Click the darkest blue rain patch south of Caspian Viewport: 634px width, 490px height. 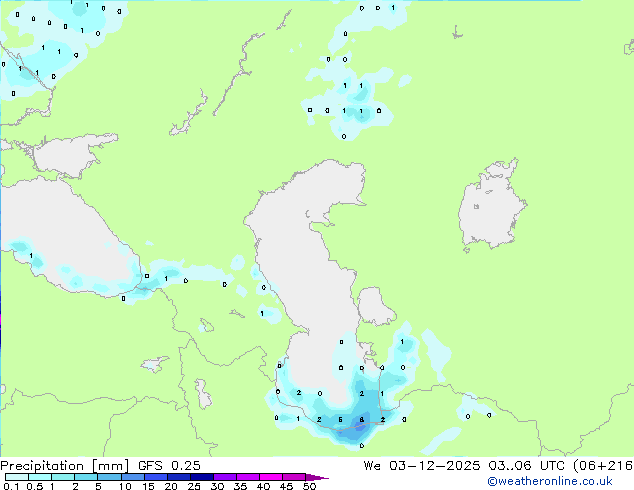point(358,429)
